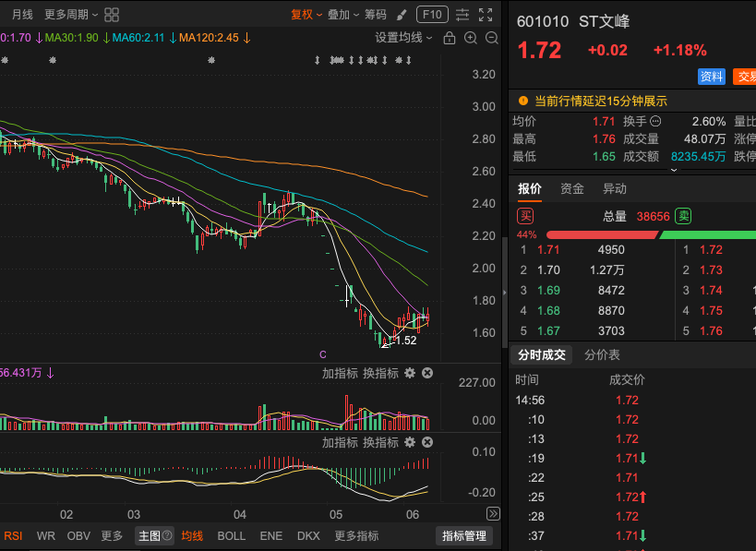Click the green sell ratio bar

coord(707,234)
